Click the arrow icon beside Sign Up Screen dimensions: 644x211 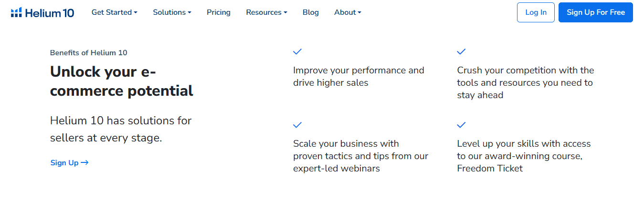point(84,162)
